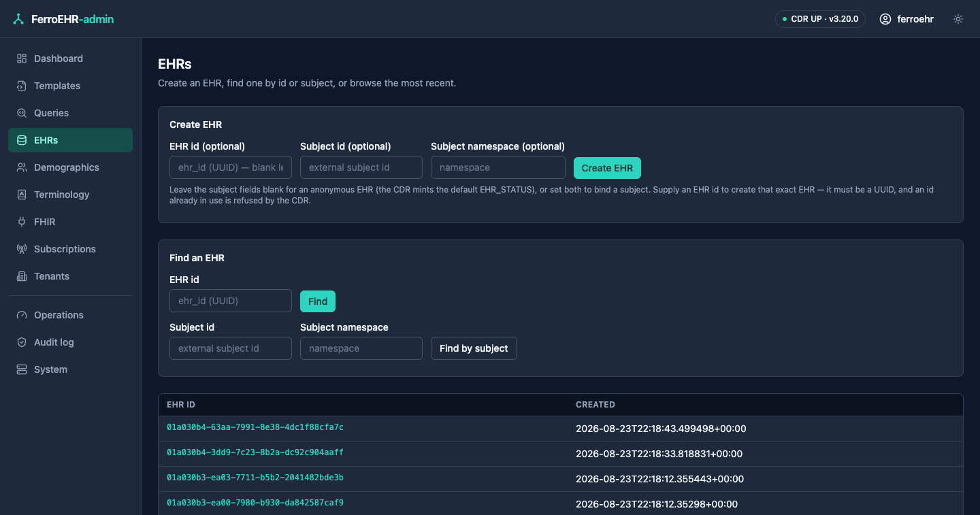Click the Create EHR section title
Image resolution: width=980 pixels, height=515 pixels.
[195, 124]
